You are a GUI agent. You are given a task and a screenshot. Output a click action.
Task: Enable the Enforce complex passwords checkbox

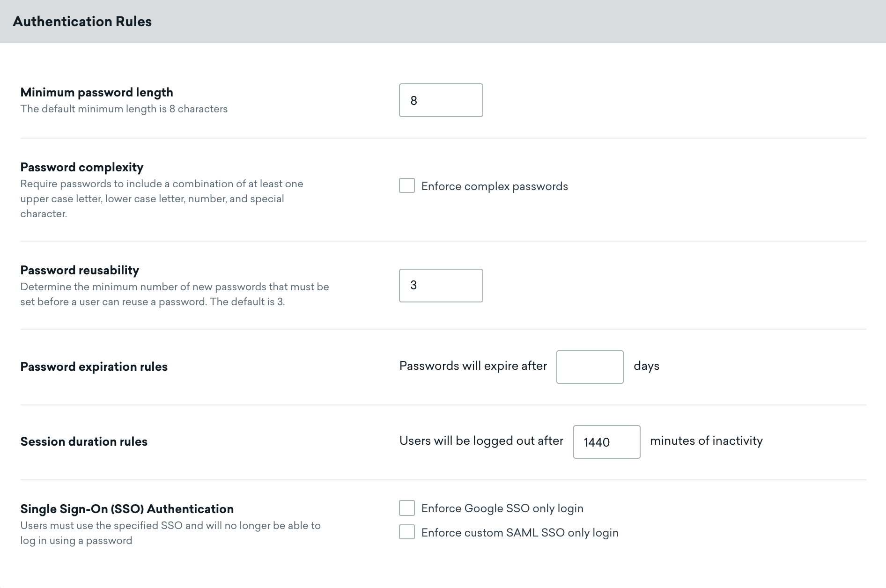407,185
